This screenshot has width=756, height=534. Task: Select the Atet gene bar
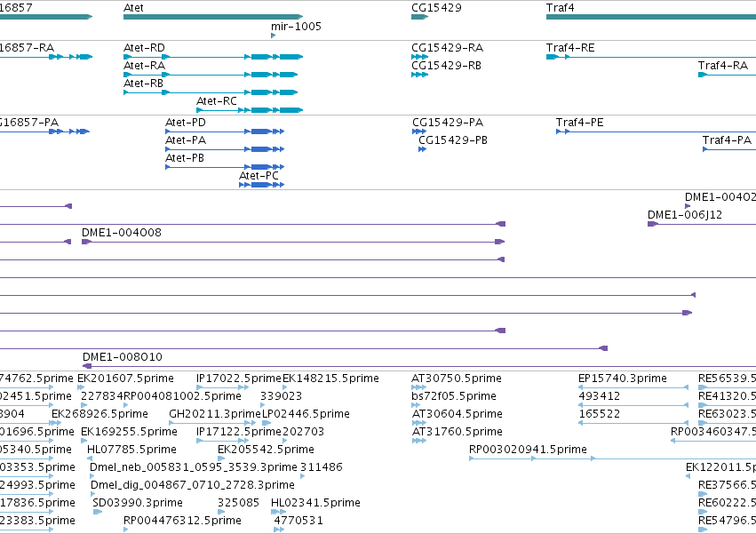click(x=213, y=17)
